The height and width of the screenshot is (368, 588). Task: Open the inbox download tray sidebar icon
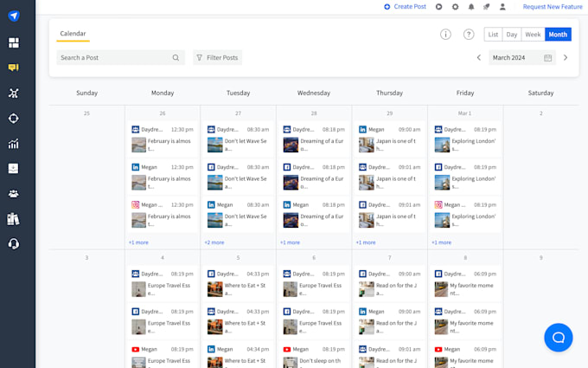pos(14,168)
